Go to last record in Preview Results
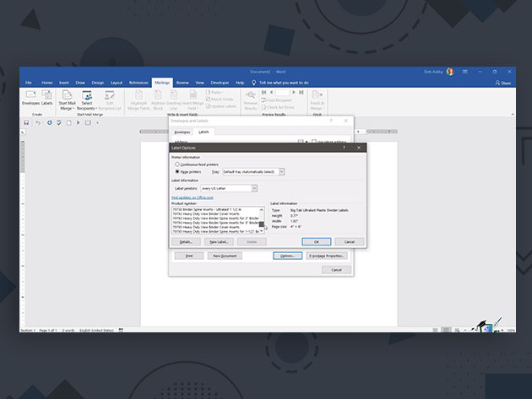The height and width of the screenshot is (399, 532). click(x=301, y=92)
